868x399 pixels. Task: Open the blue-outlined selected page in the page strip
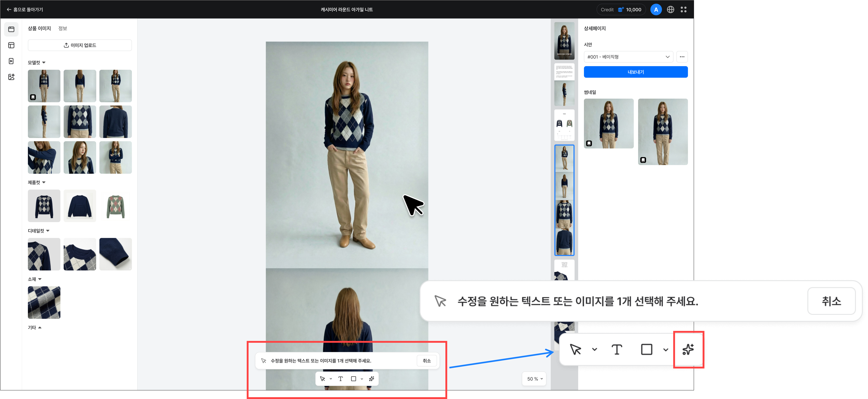(x=564, y=200)
